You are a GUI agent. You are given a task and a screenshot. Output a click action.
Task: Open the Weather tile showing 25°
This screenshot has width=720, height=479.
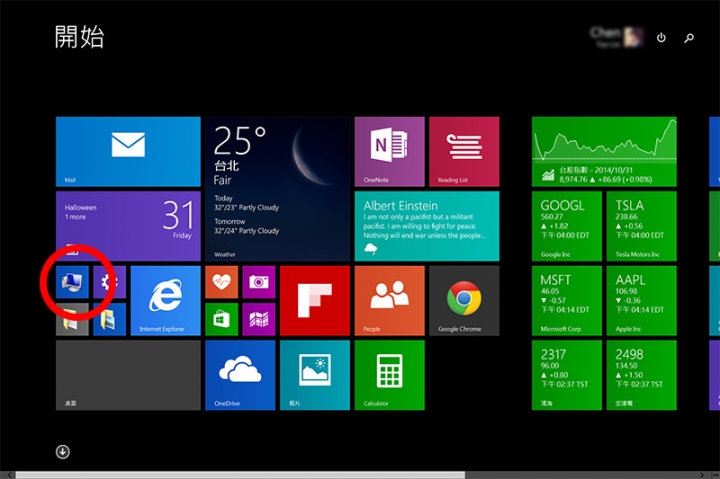coord(277,189)
